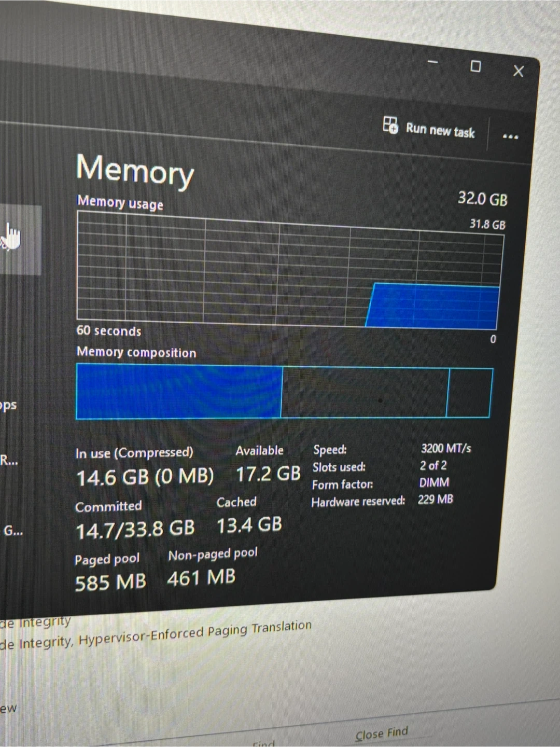Viewport: 560px width, 747px height.
Task: Click the partially visible Find button
Action: coord(263,743)
